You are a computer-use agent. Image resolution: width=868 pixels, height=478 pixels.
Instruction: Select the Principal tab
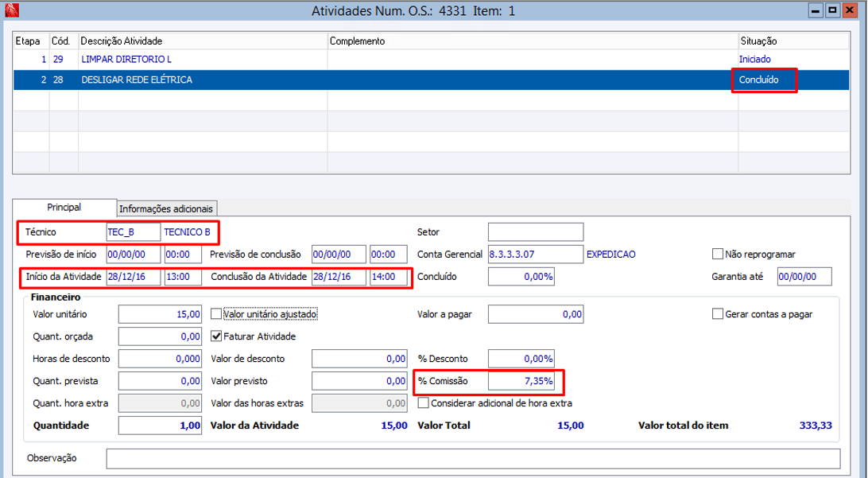click(64, 207)
